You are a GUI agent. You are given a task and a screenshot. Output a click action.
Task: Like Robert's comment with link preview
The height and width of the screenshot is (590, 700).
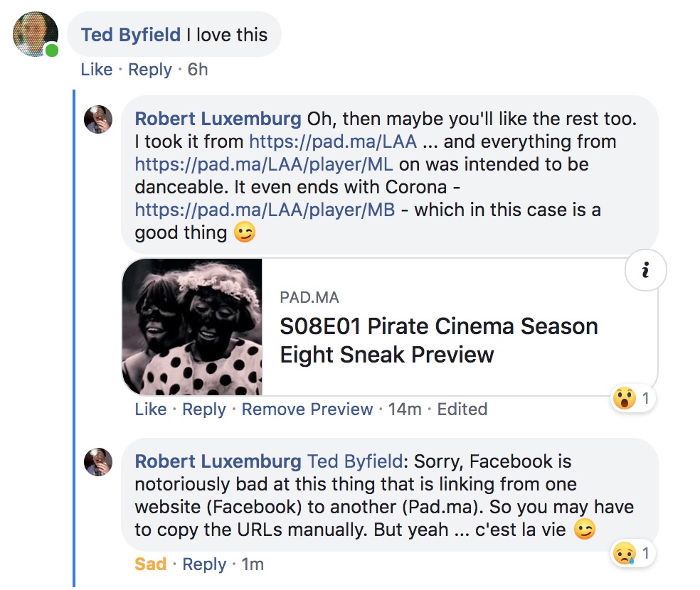click(x=150, y=409)
